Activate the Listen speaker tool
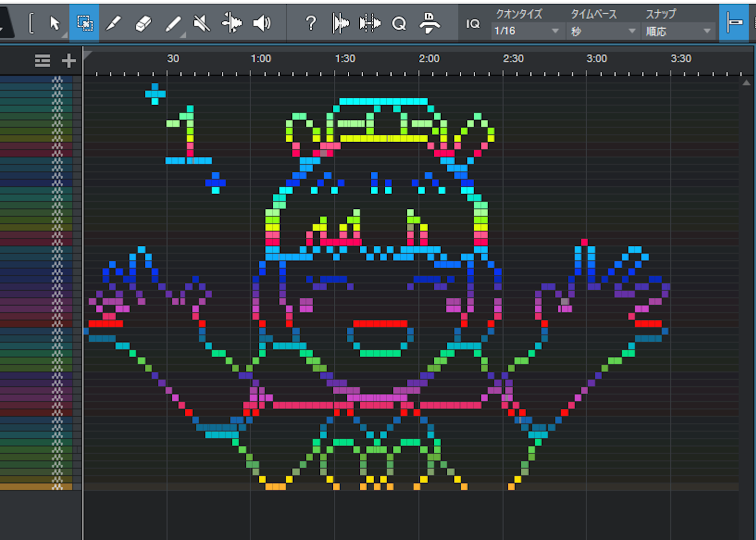The image size is (756, 540). click(262, 23)
